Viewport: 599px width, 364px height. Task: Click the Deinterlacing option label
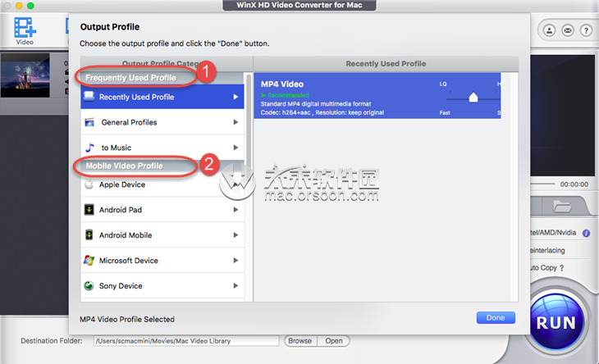tap(547, 250)
